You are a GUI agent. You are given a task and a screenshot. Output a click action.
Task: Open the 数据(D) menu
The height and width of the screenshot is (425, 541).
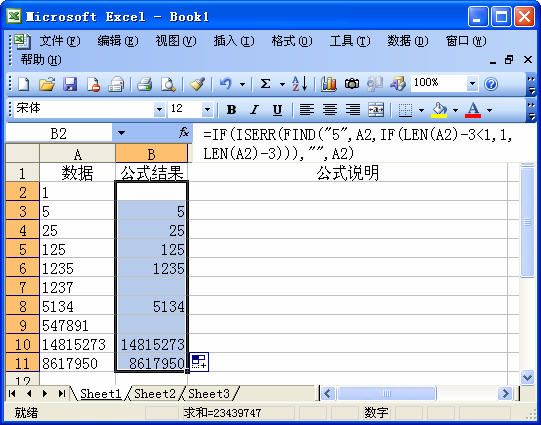[407, 41]
